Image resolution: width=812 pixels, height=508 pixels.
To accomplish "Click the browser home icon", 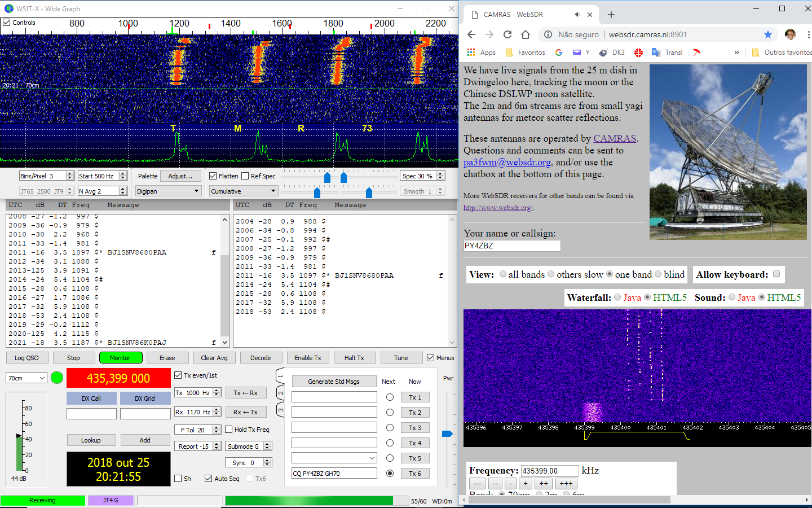I will [x=526, y=34].
